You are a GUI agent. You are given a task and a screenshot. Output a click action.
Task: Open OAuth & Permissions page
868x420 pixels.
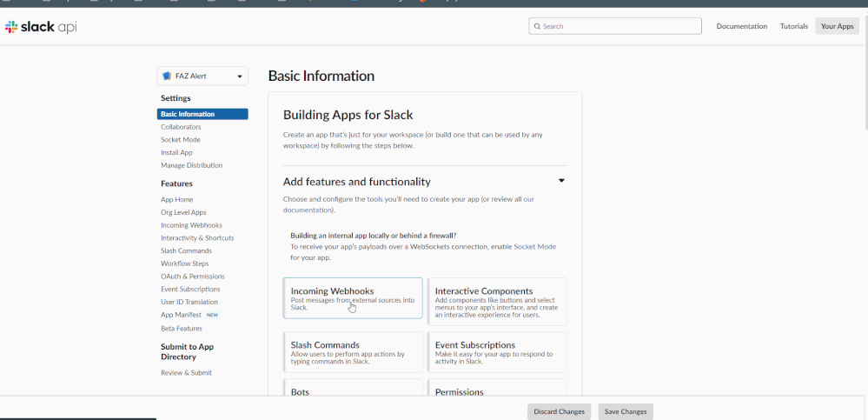(193, 276)
